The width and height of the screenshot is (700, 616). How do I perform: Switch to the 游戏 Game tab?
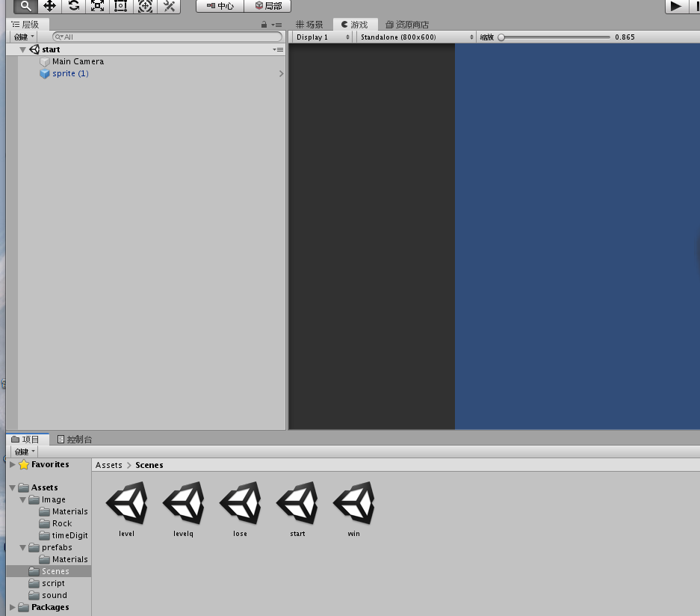point(355,25)
